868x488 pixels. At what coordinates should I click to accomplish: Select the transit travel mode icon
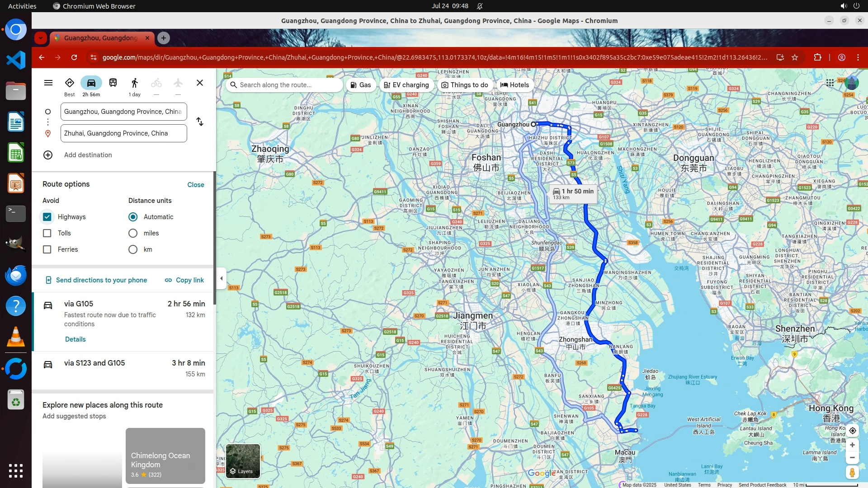pyautogui.click(x=113, y=83)
